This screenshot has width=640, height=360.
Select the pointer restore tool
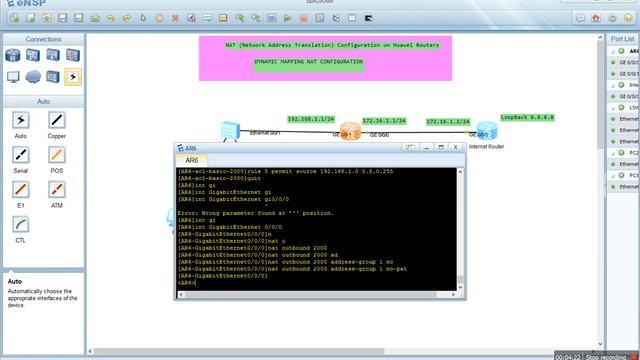[143, 18]
